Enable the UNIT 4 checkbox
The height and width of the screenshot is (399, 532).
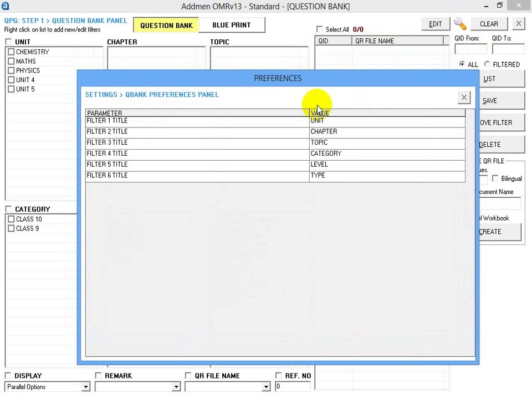[11, 80]
